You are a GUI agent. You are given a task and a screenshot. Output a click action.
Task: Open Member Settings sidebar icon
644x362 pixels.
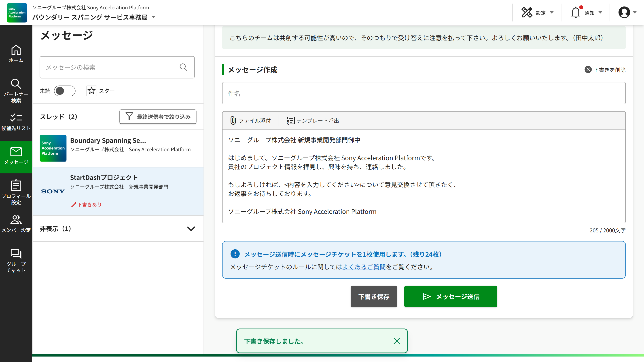(x=16, y=224)
